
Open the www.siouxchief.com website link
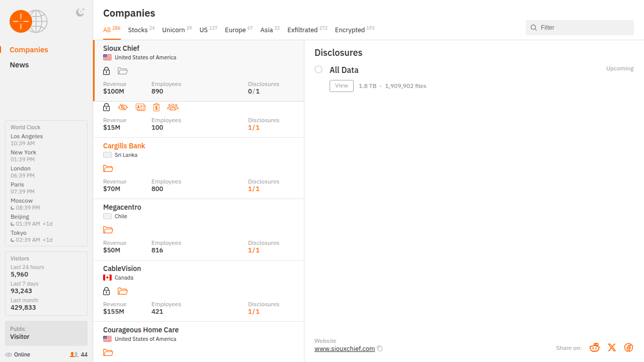coord(345,349)
